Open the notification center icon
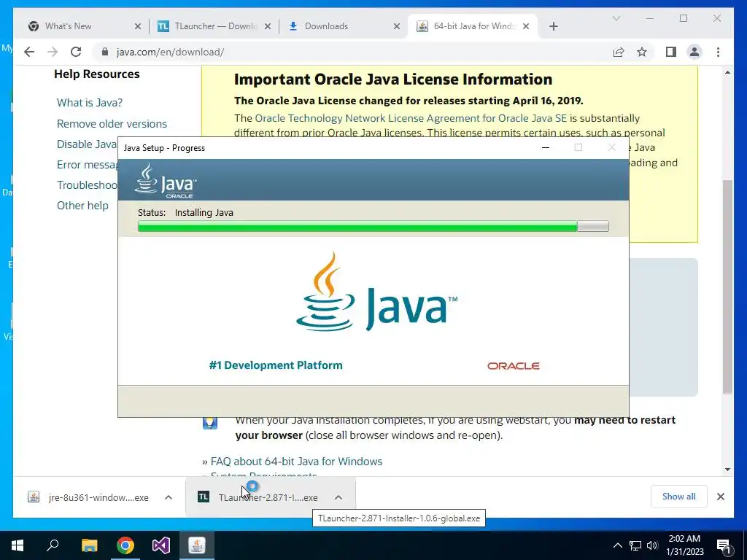The image size is (747, 560). point(724,546)
